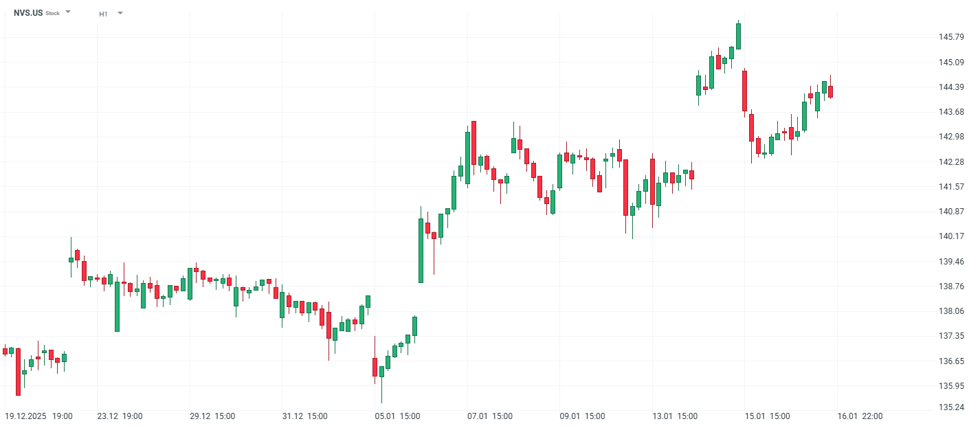Click the 13.01 15:00 time label
The image size is (980, 428).
click(675, 416)
